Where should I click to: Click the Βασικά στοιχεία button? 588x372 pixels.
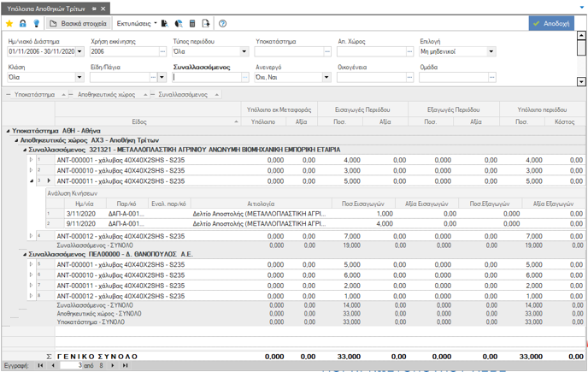[79, 24]
